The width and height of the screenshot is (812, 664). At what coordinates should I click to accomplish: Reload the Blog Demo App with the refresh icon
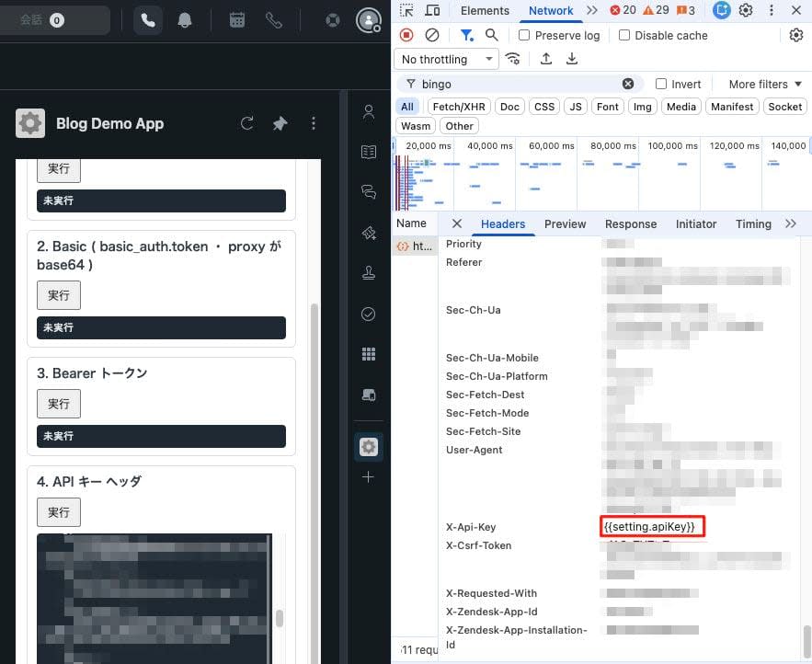(x=247, y=123)
